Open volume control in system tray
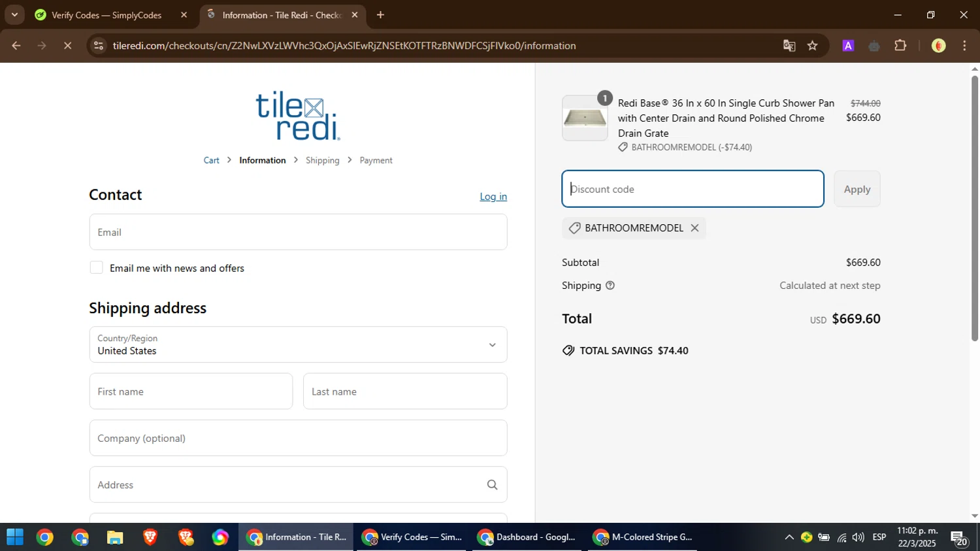 pyautogui.click(x=858, y=537)
